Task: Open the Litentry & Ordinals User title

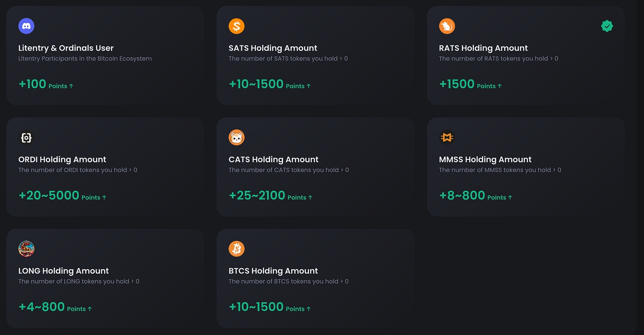Action: point(66,48)
